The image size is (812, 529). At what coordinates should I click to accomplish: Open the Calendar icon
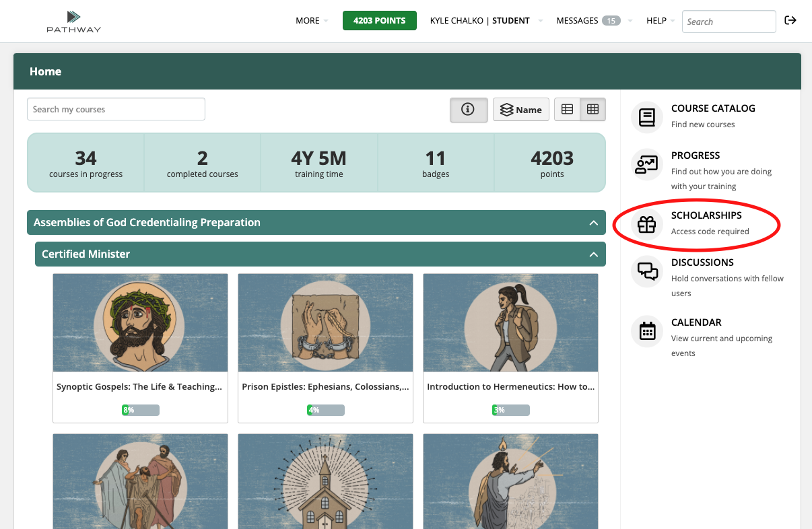(647, 331)
